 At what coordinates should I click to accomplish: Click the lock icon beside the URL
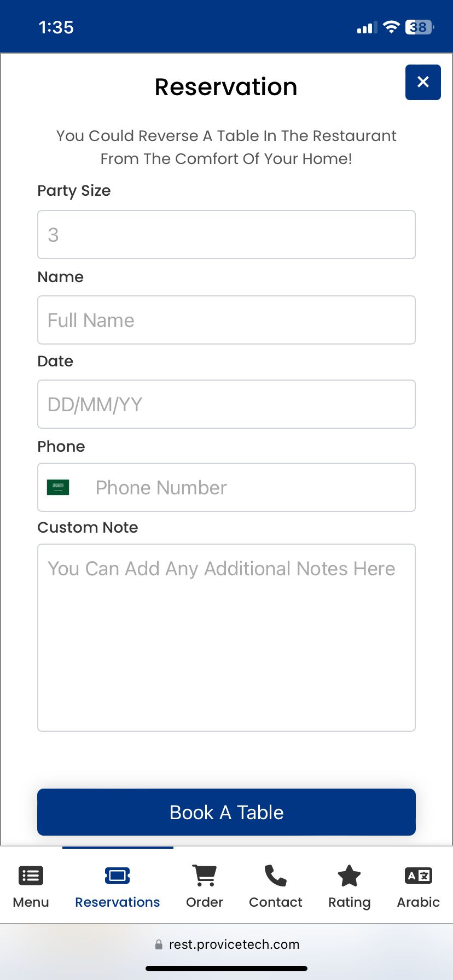click(159, 944)
